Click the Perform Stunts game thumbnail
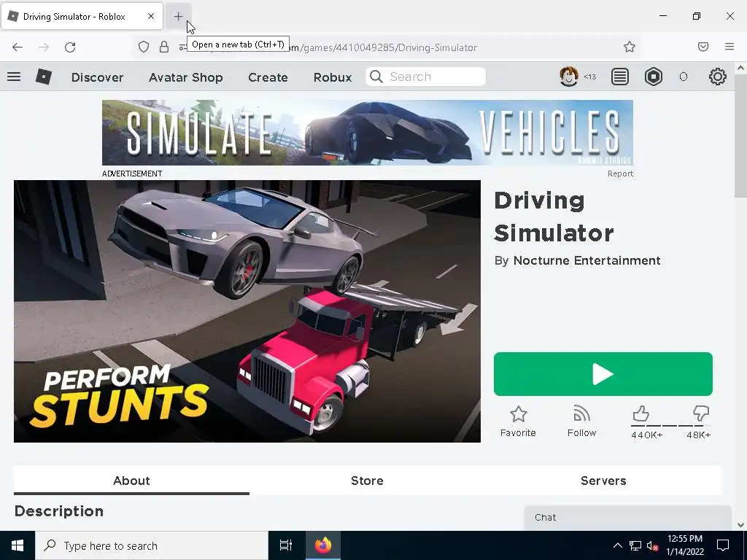 click(247, 311)
